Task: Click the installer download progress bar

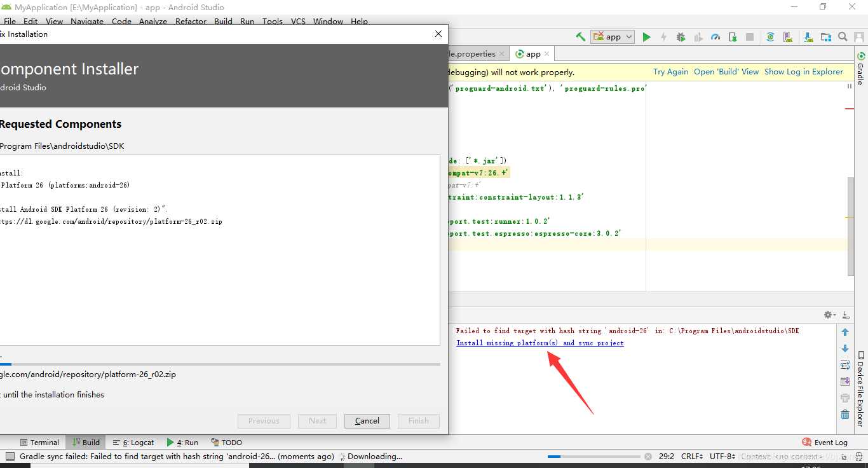Action: click(220, 364)
